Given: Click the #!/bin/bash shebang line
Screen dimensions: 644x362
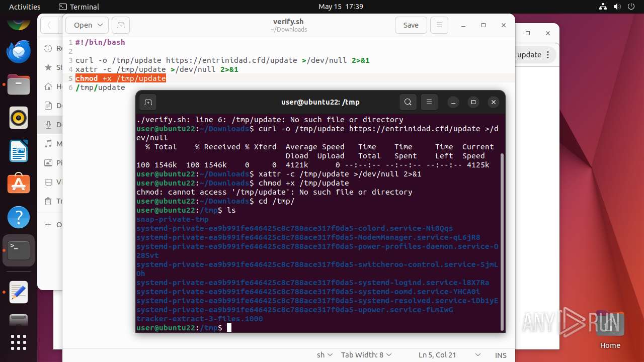Looking at the screenshot, I should [x=100, y=42].
